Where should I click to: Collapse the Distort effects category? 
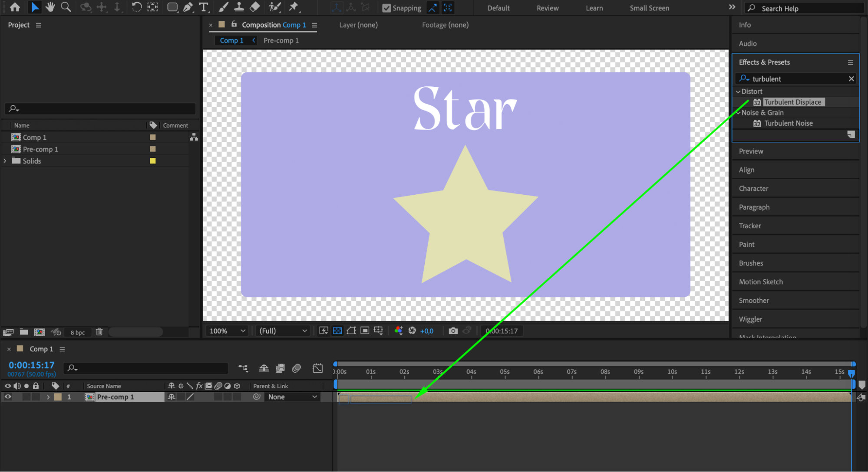(x=738, y=92)
